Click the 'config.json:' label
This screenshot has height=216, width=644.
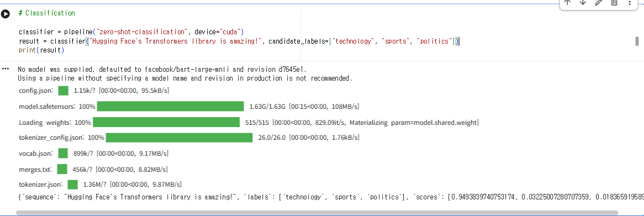(x=36, y=91)
